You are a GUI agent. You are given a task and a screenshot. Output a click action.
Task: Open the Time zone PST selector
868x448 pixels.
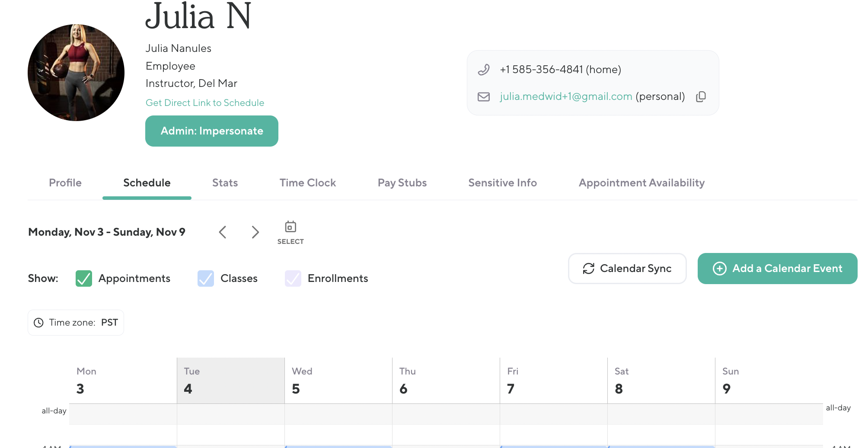[76, 323]
